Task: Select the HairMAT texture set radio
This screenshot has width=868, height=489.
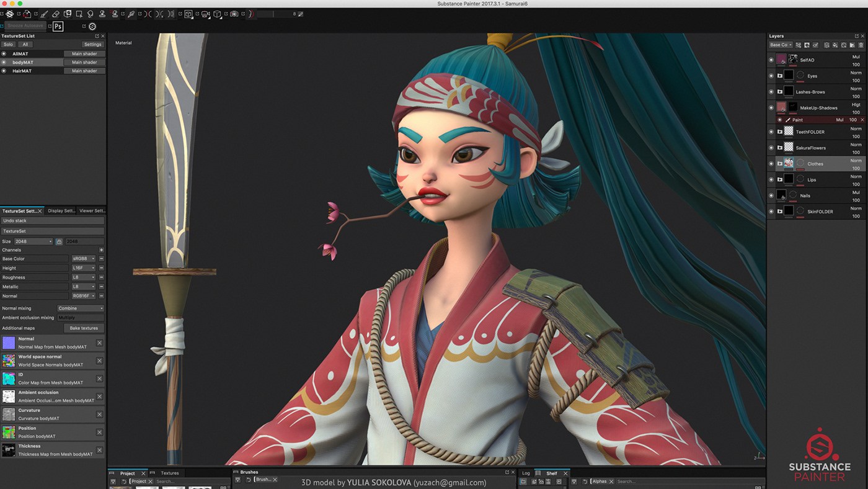Action: click(x=4, y=71)
